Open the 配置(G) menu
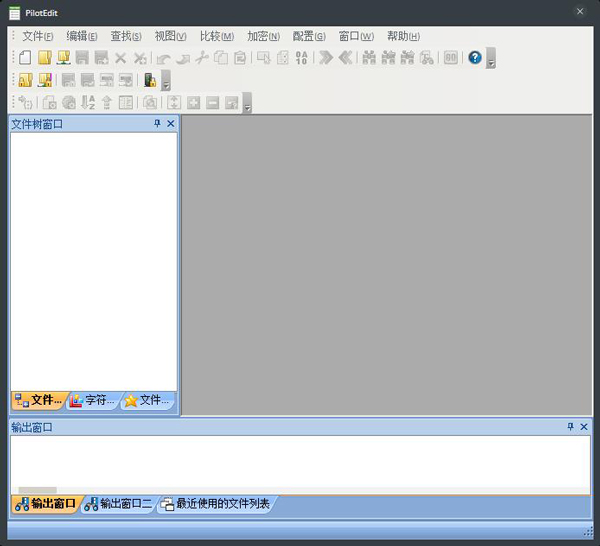 [x=309, y=36]
